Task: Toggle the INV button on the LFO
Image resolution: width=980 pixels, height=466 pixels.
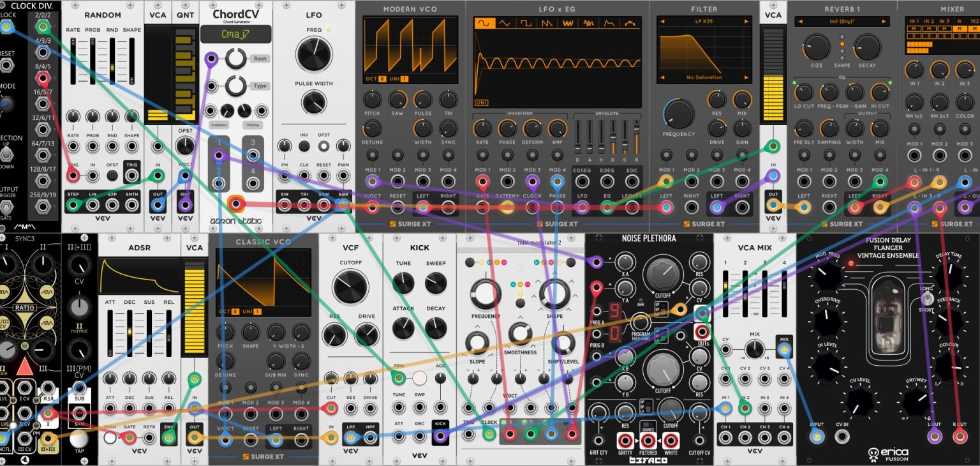Action: click(x=304, y=146)
